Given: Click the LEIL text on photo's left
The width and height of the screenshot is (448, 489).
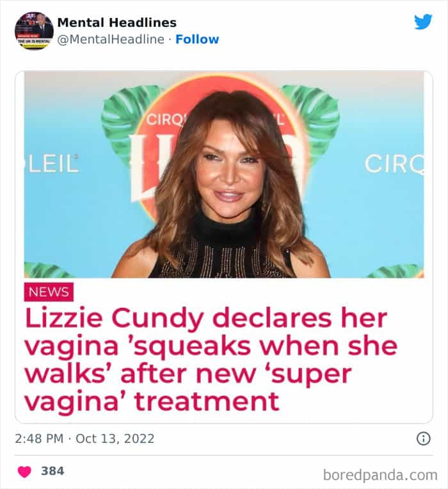Looking at the screenshot, I should point(51,164).
